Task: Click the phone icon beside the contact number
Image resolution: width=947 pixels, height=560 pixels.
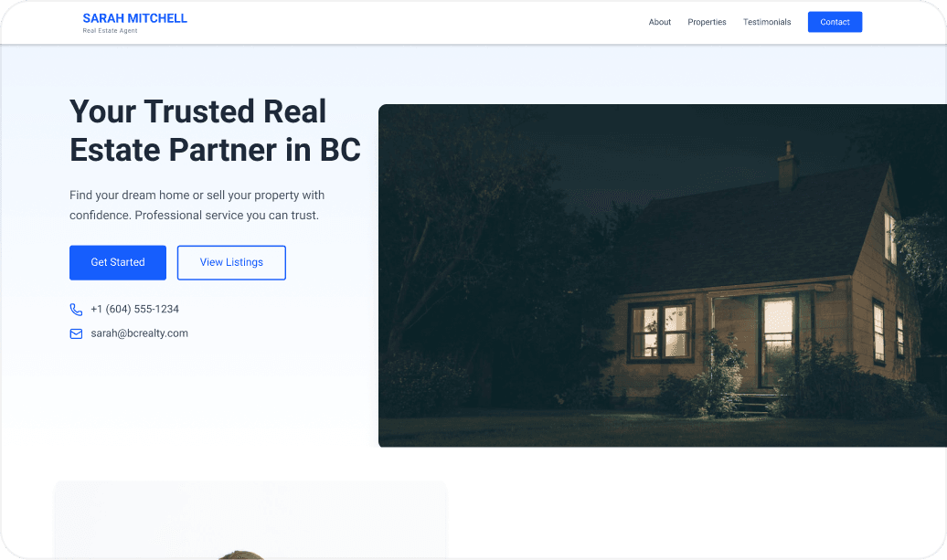Action: (75, 309)
